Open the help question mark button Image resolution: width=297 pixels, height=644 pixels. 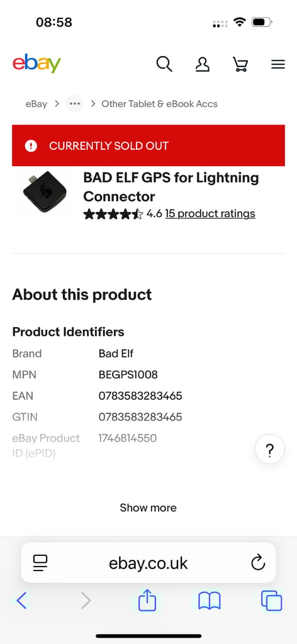pyautogui.click(x=269, y=449)
